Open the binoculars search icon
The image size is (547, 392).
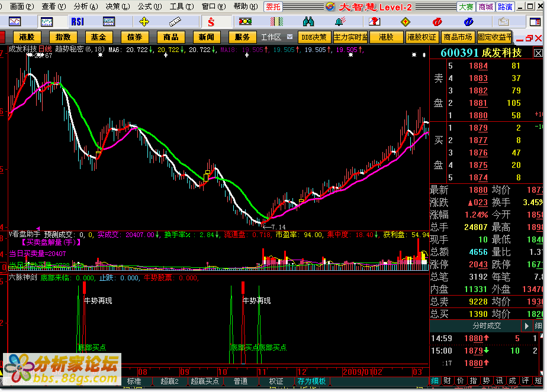tap(308, 22)
